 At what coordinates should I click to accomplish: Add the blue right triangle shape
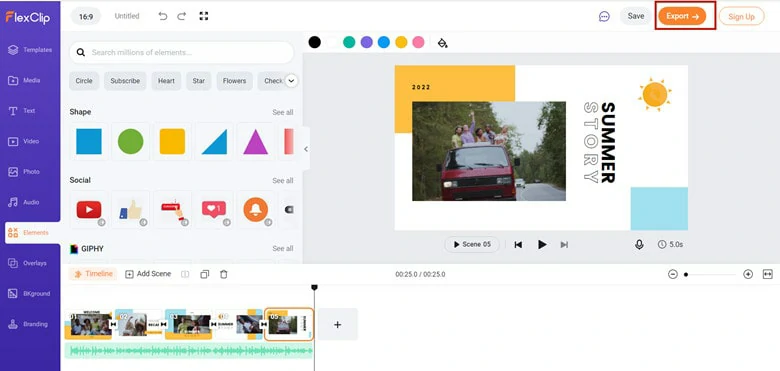214,141
